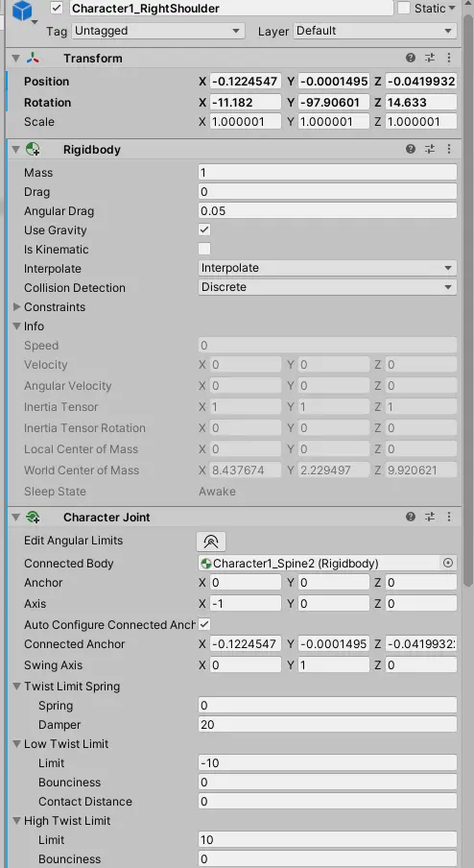Open the Tag dropdown
The width and height of the screenshot is (474, 868).
click(x=158, y=31)
